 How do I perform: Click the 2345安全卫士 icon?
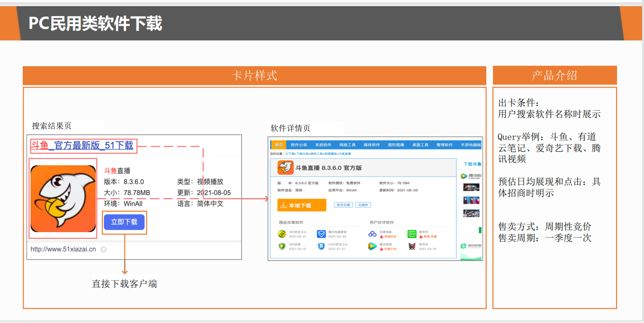coord(322,246)
